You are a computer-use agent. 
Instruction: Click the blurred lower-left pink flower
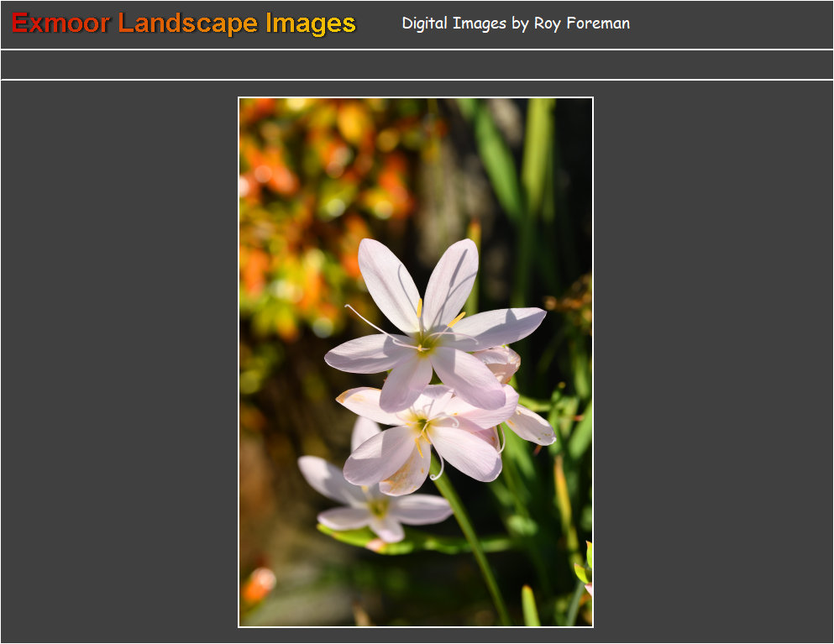pyautogui.click(x=370, y=504)
